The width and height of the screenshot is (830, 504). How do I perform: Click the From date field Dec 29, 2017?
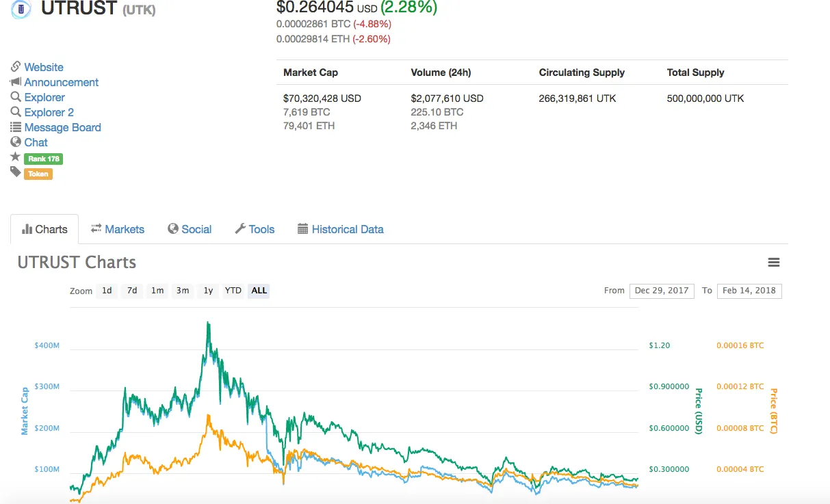[x=662, y=291]
